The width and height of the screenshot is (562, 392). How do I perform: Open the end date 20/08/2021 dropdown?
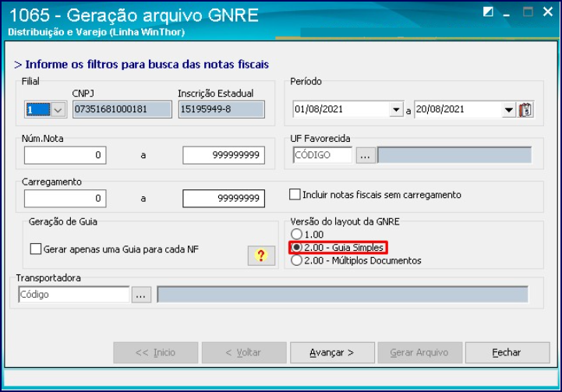(x=508, y=110)
